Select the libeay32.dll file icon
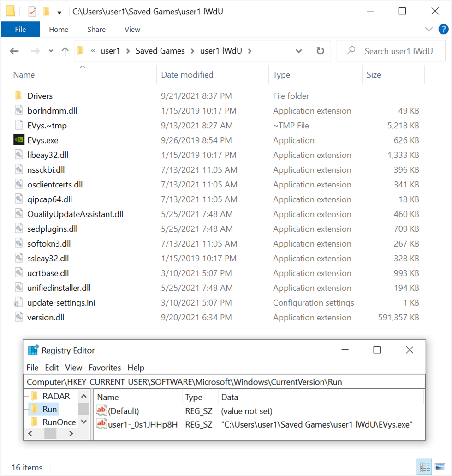Screen dimensions: 452x476 19,155
